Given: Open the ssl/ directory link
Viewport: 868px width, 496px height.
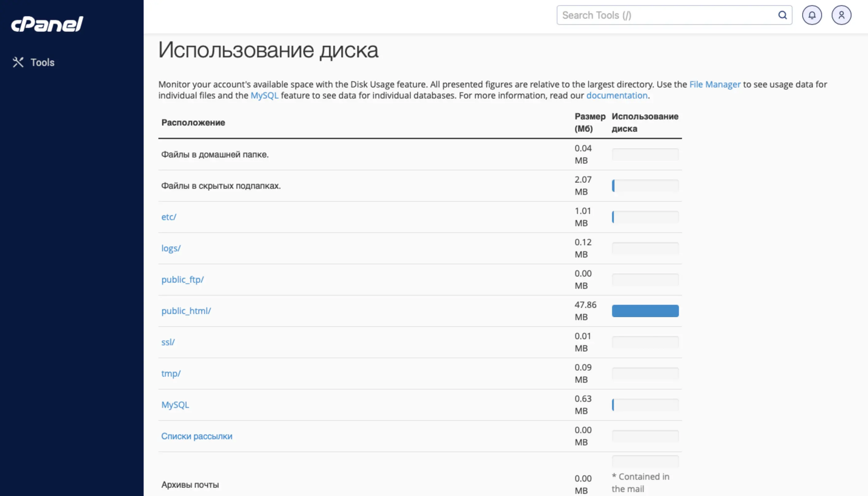Looking at the screenshot, I should tap(168, 342).
